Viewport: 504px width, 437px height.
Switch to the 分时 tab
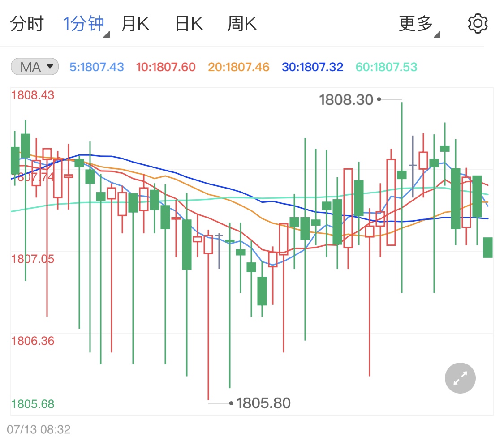click(27, 24)
